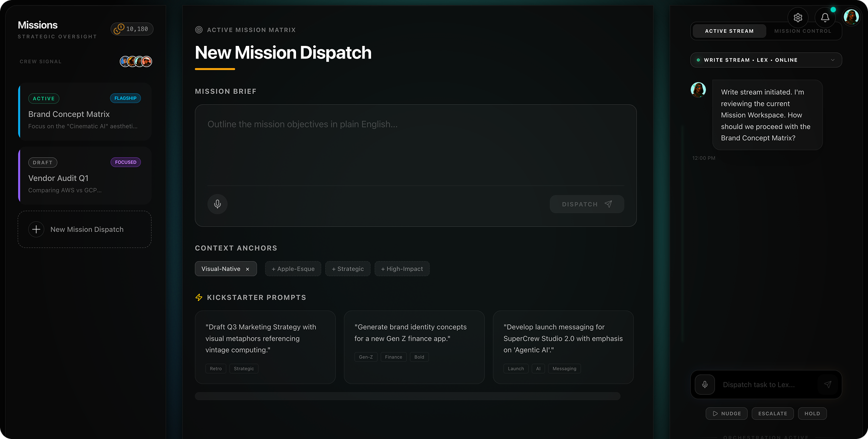868x439 pixels.
Task: Select the Q3 Marketing Strategy prompt
Action: (x=265, y=347)
